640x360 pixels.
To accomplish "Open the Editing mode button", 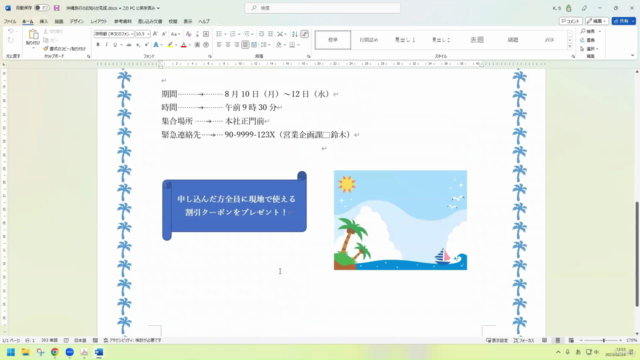I will click(596, 21).
